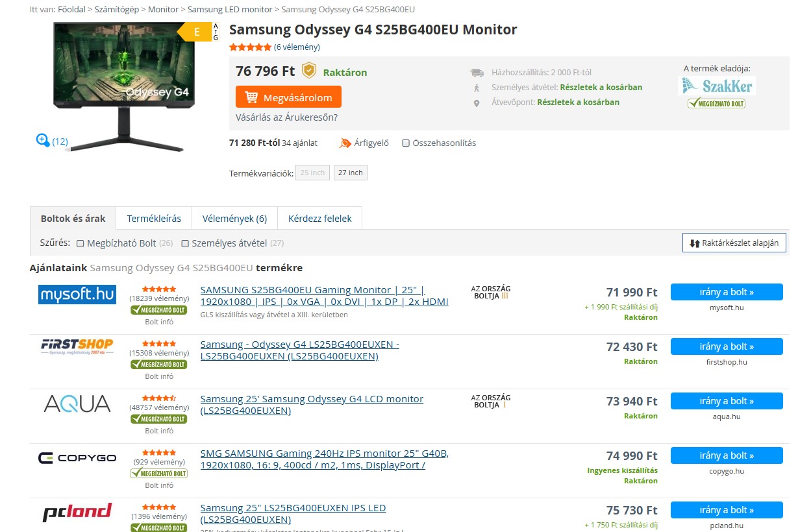Click the walking person pickup icon
Viewport: 811px width, 532px height.
[477, 88]
